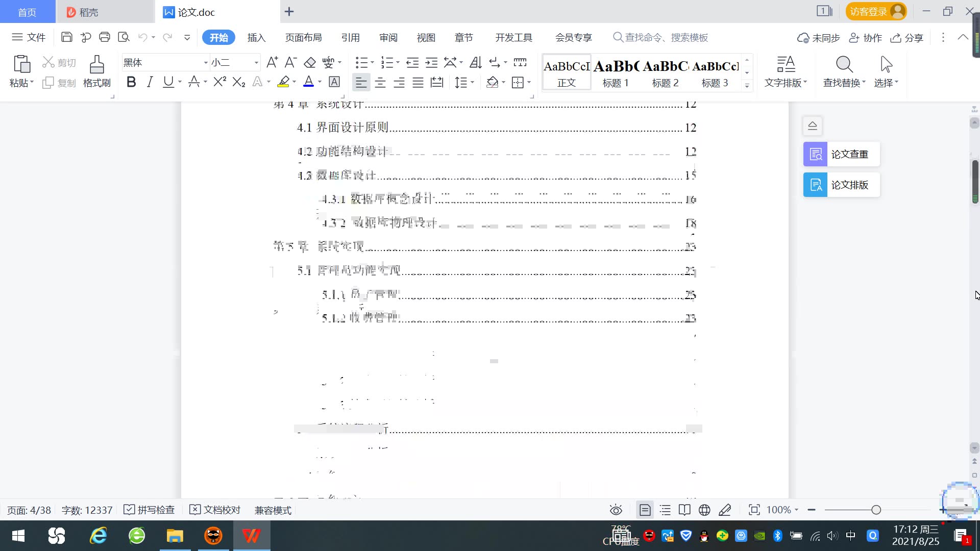
Task: Click the 论文排版 button
Action: 841,185
